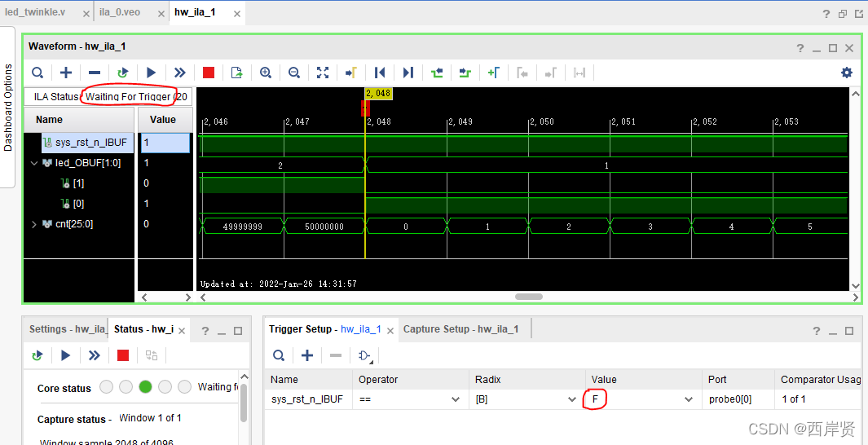Open Dashboard Options side panel
Screen dimensions: 868x445
click(8, 108)
